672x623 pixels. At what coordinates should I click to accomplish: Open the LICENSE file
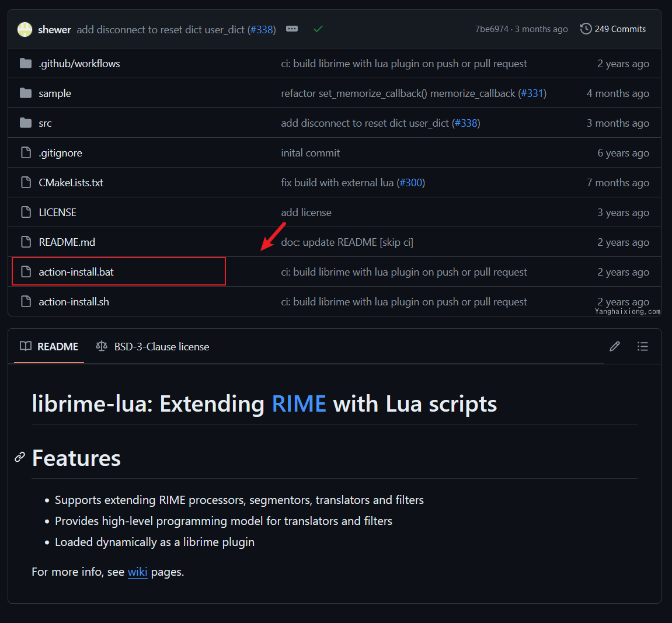click(57, 213)
